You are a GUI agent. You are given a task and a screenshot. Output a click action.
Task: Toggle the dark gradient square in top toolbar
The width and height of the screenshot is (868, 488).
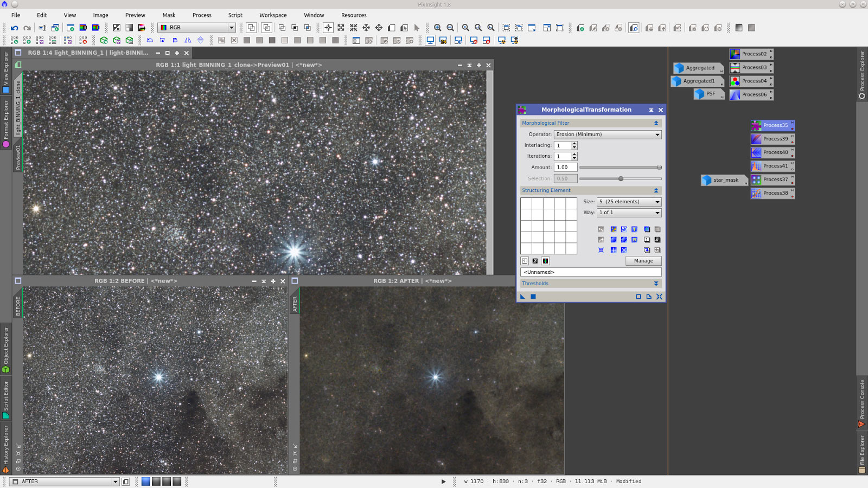pos(739,28)
